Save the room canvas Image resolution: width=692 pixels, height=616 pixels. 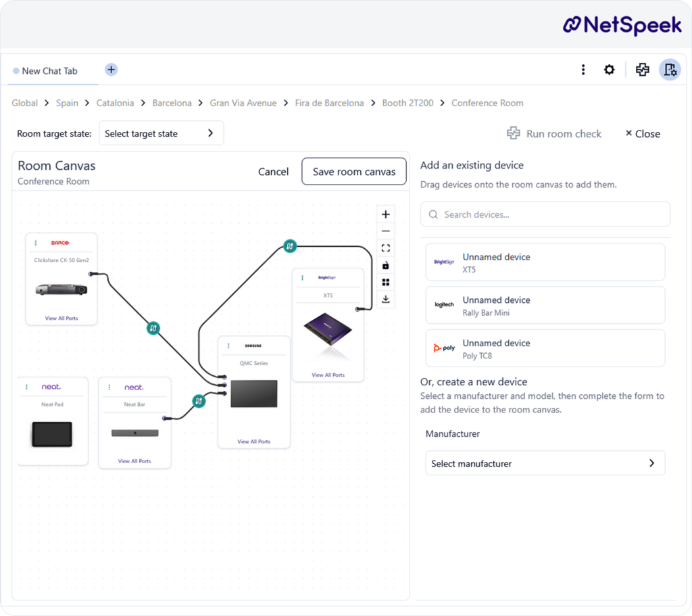click(x=353, y=172)
